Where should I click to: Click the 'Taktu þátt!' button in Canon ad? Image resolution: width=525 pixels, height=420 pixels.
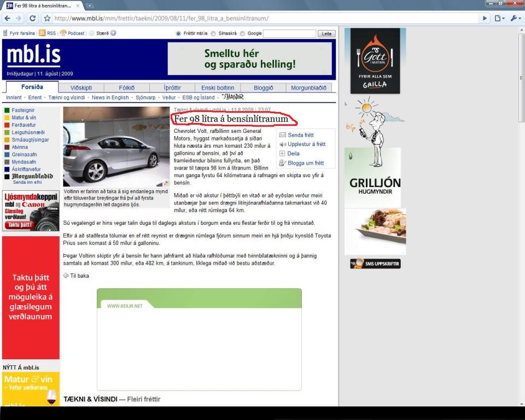click(20, 225)
